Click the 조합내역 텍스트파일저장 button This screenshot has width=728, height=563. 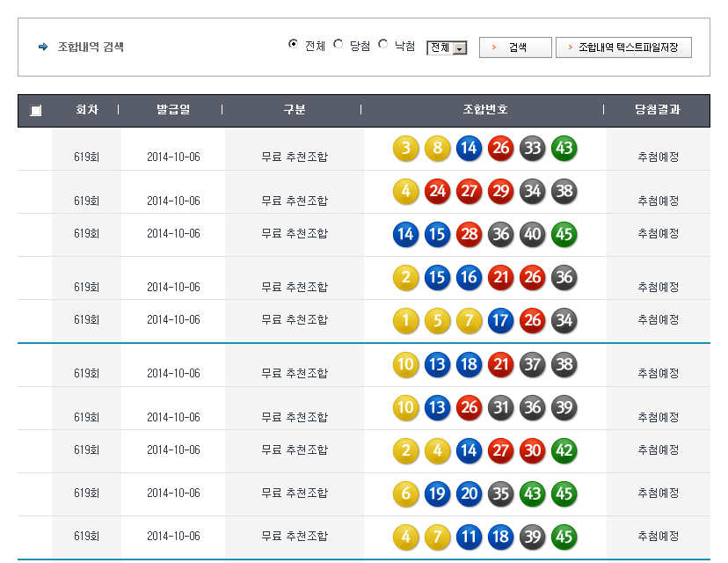click(623, 48)
